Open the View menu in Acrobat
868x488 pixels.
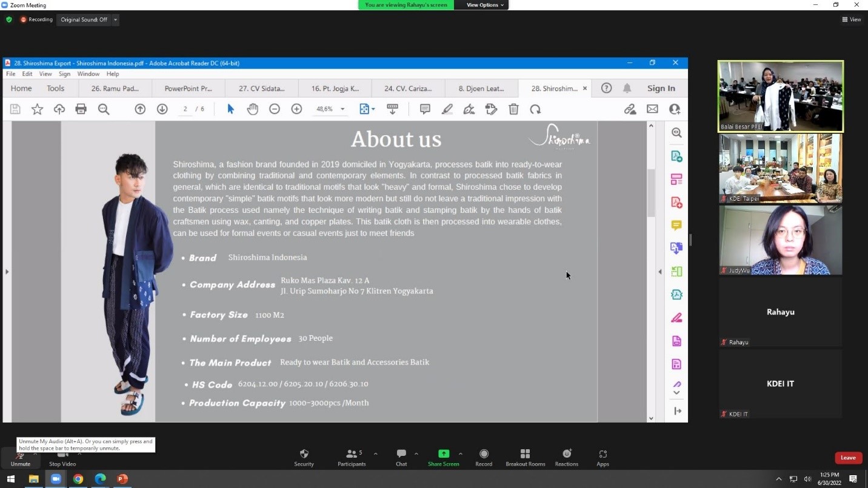pos(45,74)
